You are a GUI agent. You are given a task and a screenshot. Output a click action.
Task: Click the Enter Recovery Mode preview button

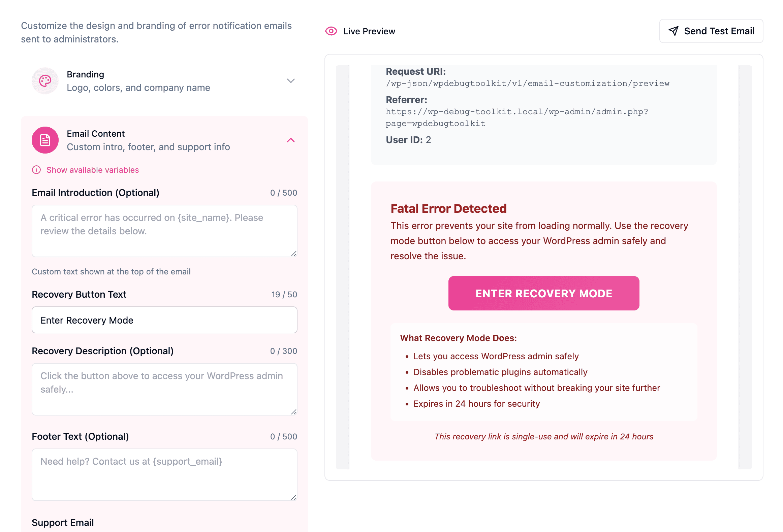click(x=543, y=293)
